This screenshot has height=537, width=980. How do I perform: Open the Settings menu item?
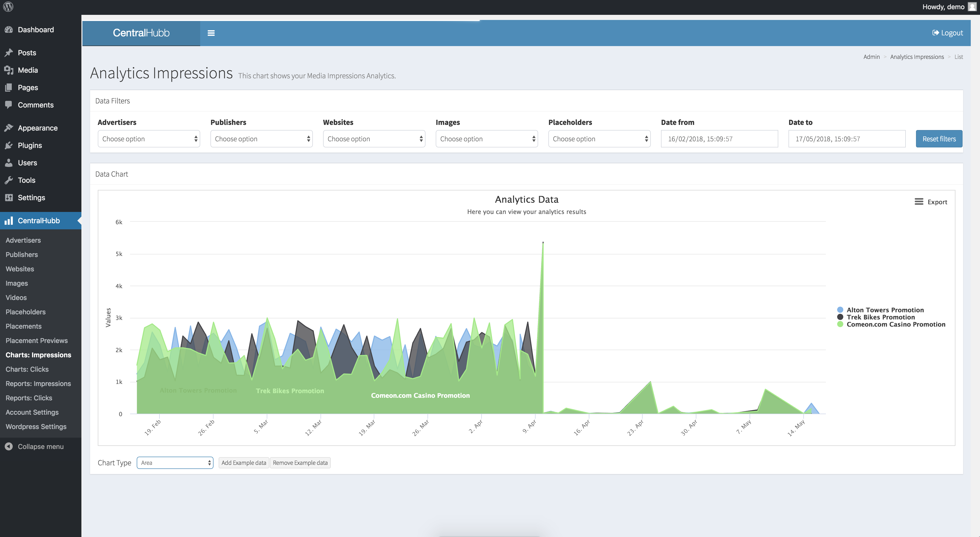click(41, 197)
